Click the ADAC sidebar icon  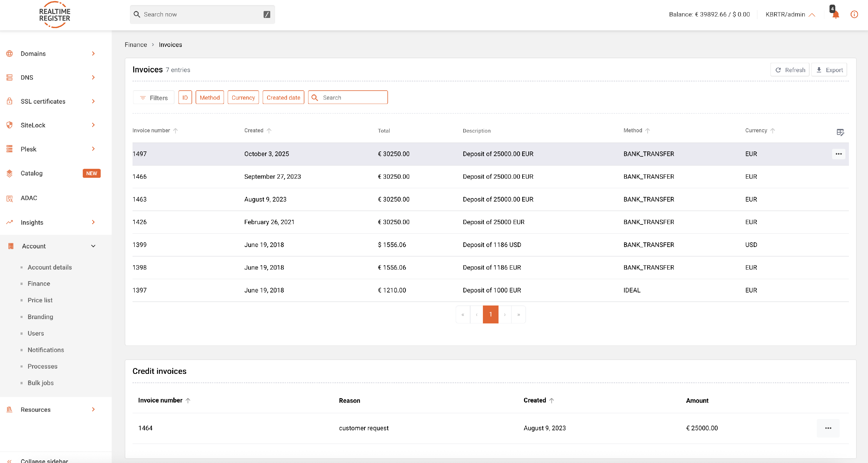10,198
